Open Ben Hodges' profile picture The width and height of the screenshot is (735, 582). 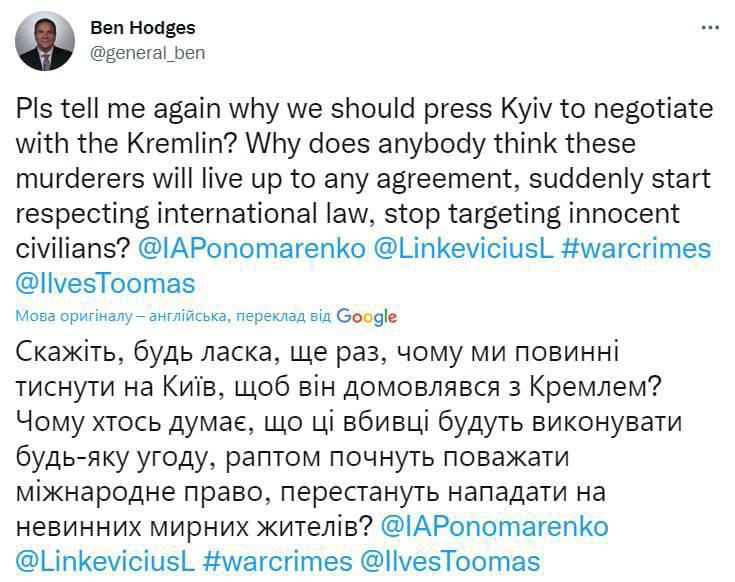(x=45, y=42)
